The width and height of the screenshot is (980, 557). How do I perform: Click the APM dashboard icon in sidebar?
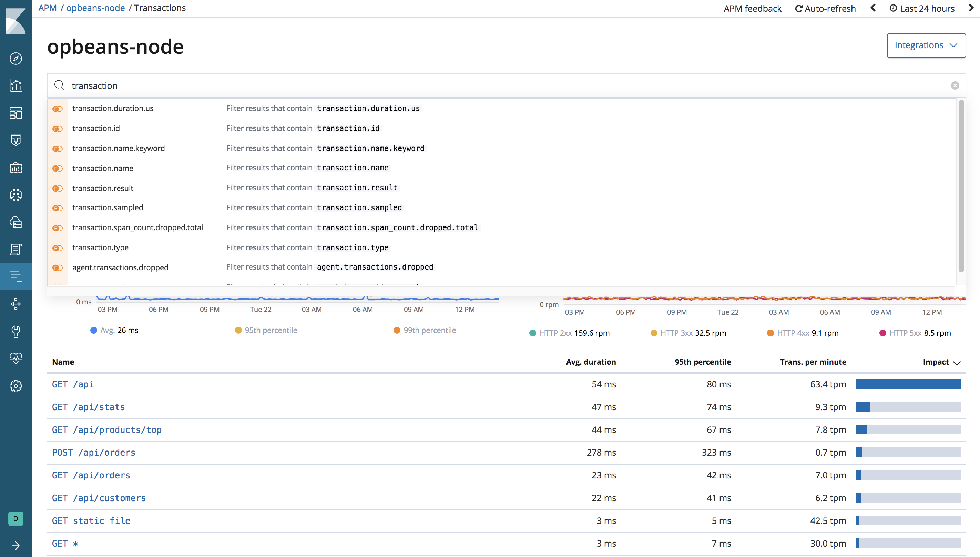coord(16,276)
